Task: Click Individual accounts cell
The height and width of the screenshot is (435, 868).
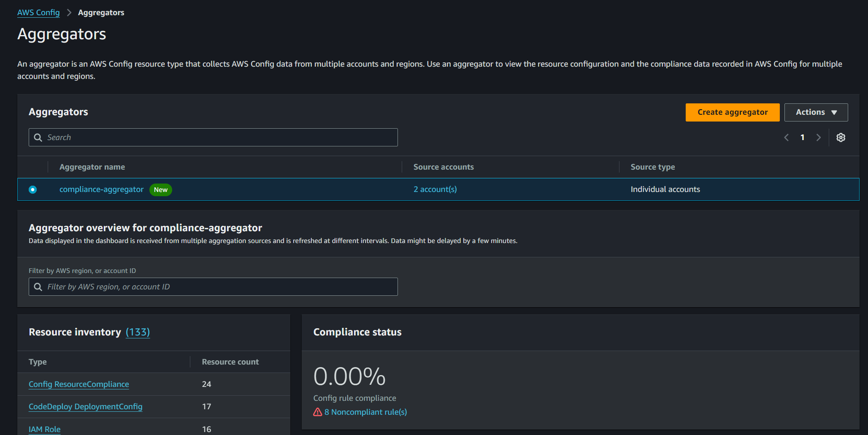Action: (665, 189)
